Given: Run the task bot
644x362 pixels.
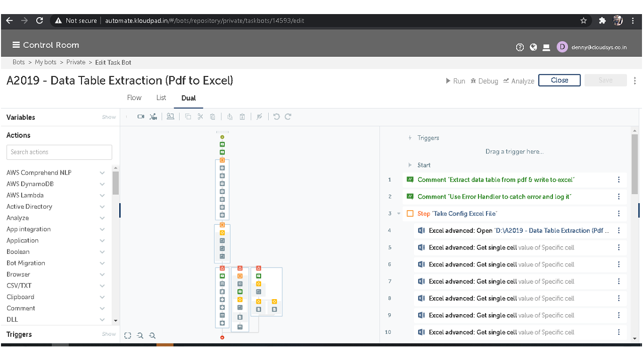Looking at the screenshot, I should tap(455, 81).
